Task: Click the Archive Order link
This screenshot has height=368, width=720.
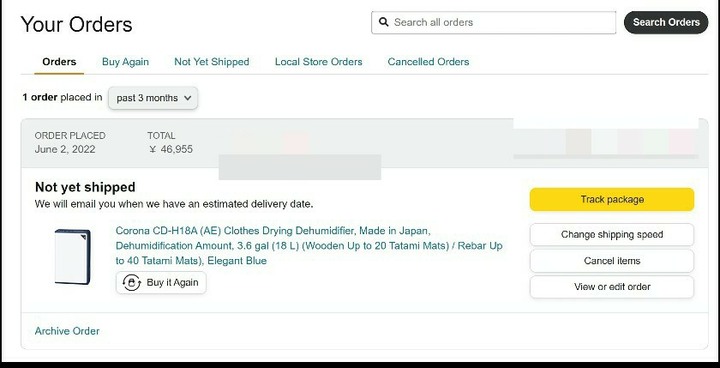Action: coord(67,331)
